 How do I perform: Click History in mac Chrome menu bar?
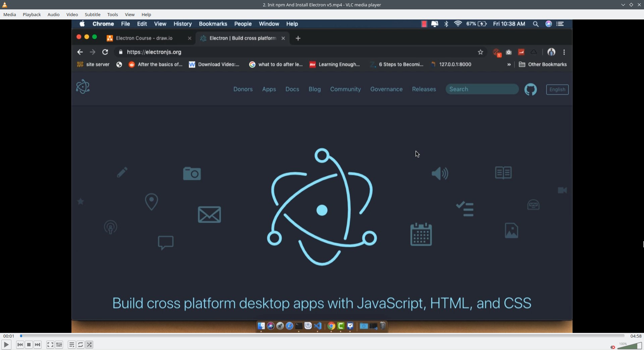(182, 24)
